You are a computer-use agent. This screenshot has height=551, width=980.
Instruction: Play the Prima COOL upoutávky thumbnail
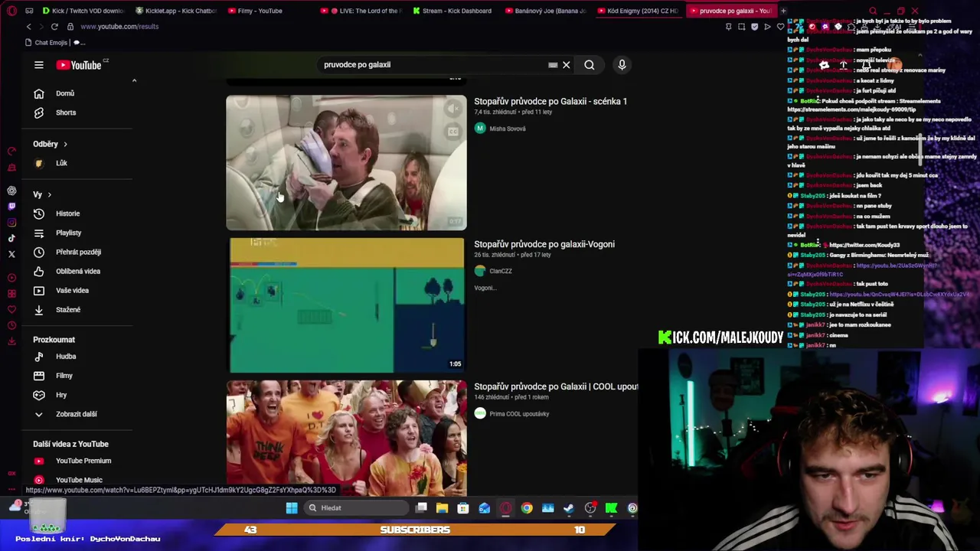(346, 438)
